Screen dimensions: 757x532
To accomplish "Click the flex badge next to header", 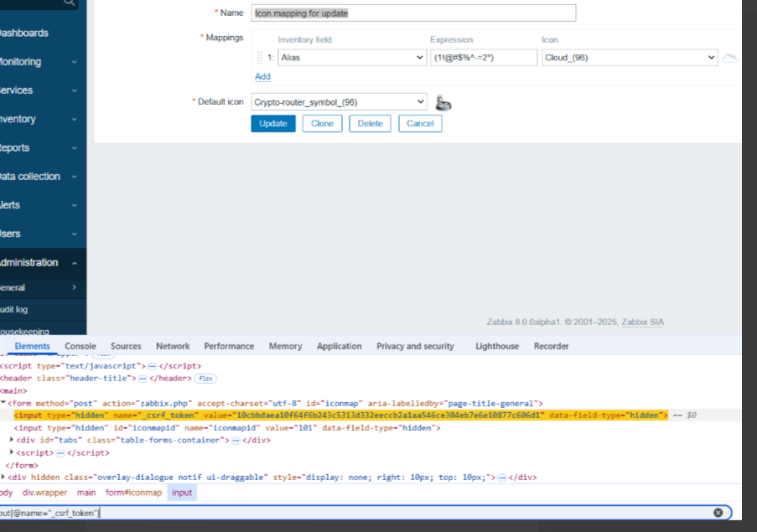I will tap(205, 379).
